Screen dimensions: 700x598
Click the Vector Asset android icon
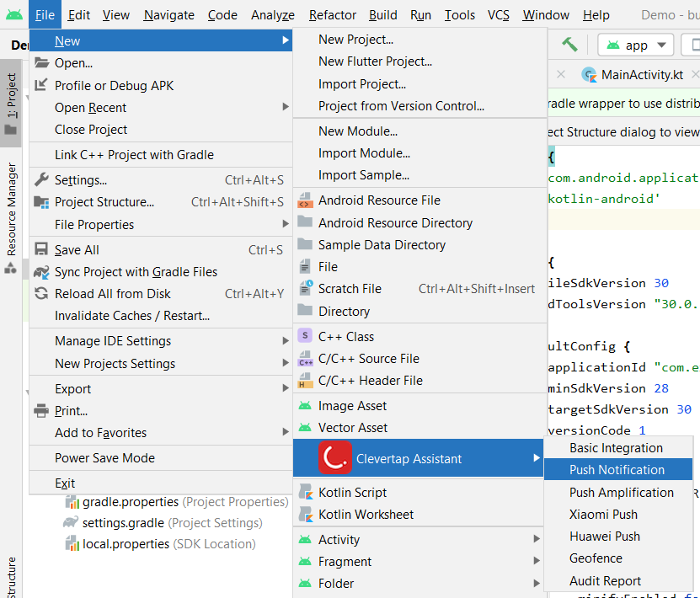(305, 427)
